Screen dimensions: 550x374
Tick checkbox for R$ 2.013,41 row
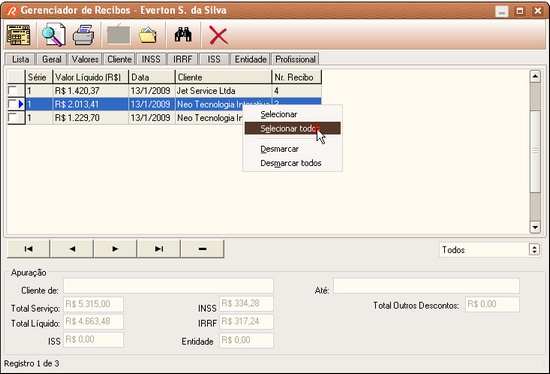[12, 104]
